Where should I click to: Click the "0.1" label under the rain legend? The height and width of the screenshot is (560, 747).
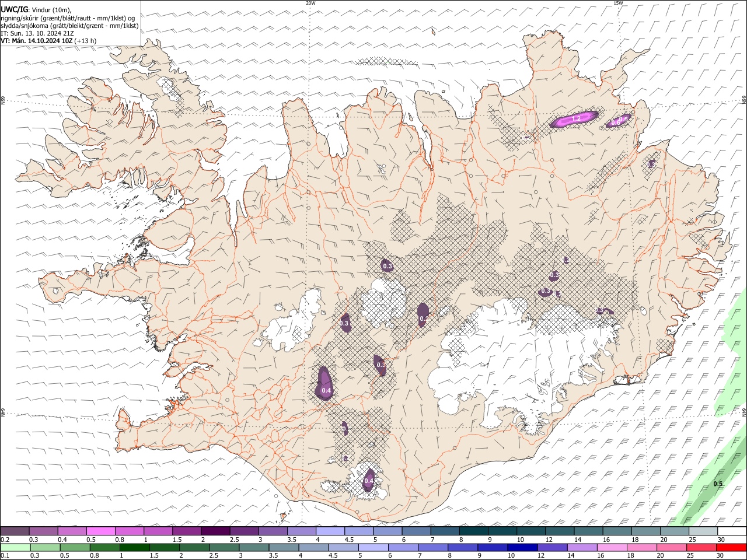[5, 556]
